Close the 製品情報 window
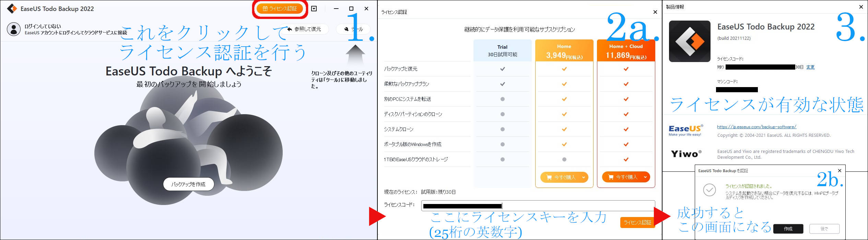Viewport: 868px width, 240px height. click(x=861, y=7)
